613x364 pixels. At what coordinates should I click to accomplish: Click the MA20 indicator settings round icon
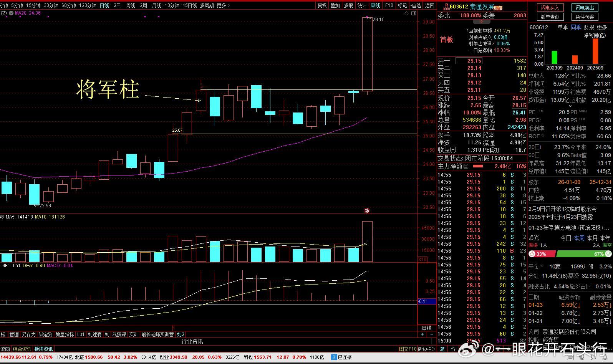[x=11, y=13]
